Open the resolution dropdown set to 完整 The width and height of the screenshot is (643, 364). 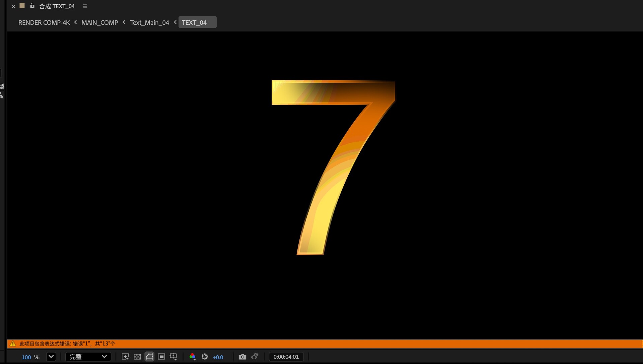tap(88, 357)
